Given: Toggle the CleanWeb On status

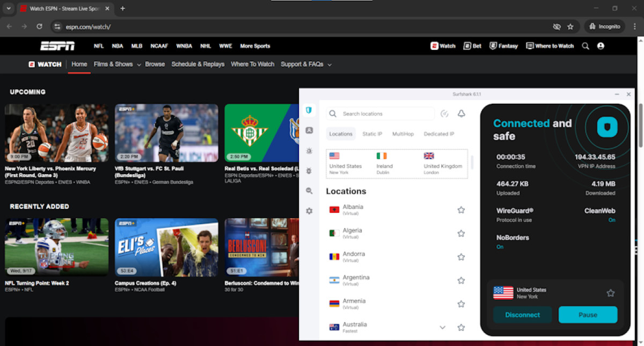Looking at the screenshot, I should point(612,220).
